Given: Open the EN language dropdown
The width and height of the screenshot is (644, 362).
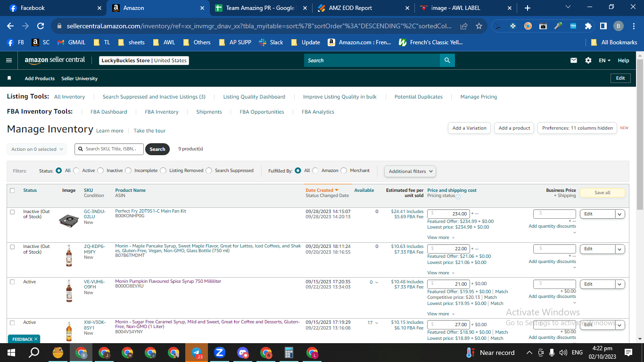Looking at the screenshot, I should (604, 60).
